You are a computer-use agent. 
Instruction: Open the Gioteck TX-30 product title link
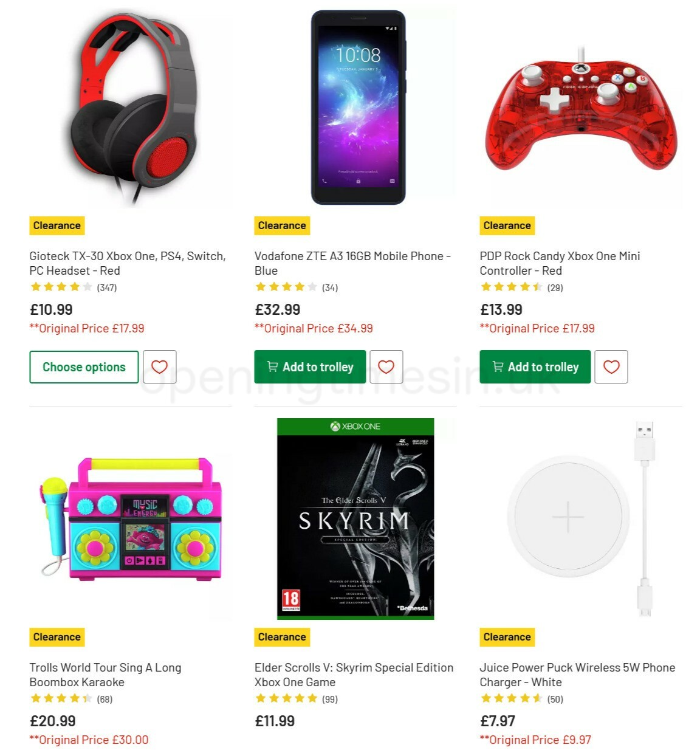[x=128, y=263]
